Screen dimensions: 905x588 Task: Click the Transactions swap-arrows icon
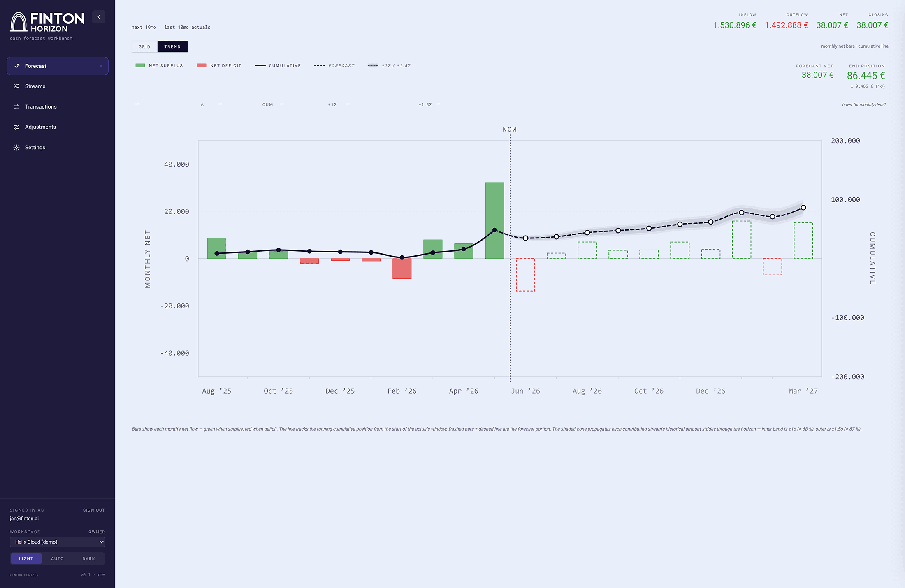tap(16, 107)
